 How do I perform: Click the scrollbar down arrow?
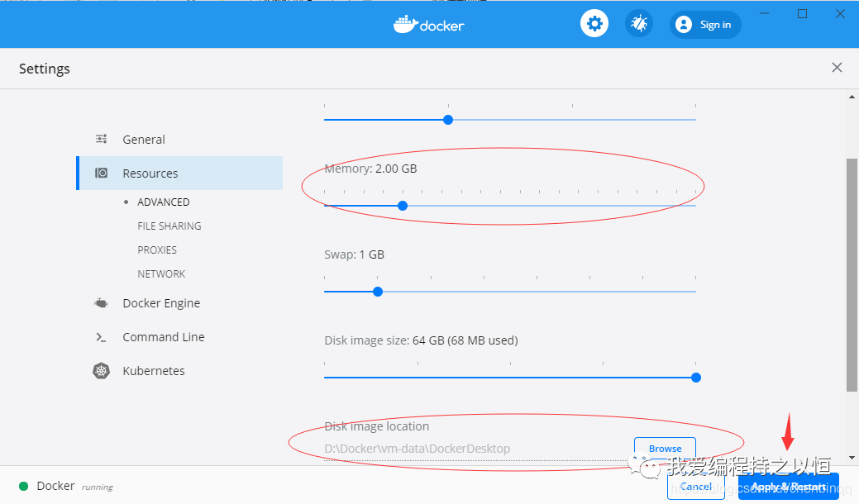pos(852,458)
